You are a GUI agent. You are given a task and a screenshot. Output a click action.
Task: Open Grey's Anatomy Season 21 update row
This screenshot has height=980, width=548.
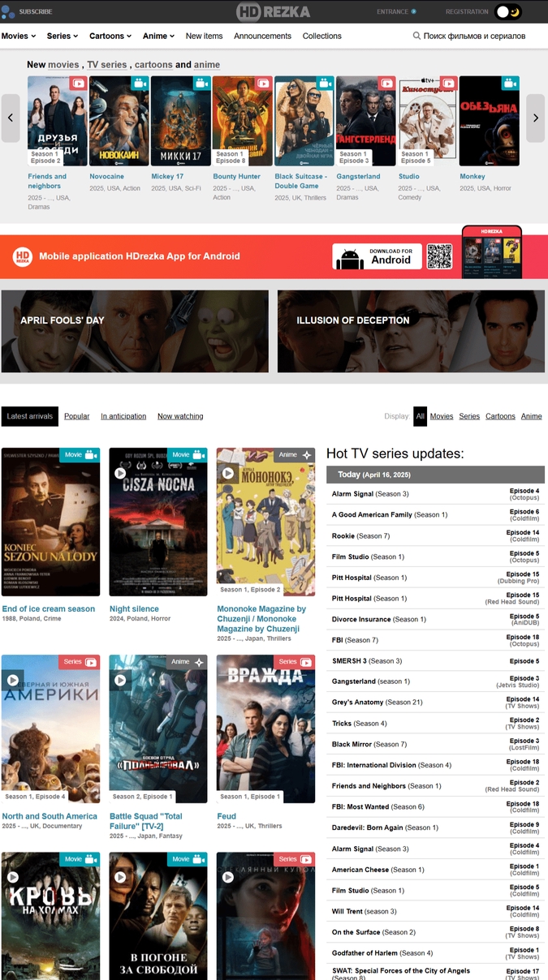[436, 703]
